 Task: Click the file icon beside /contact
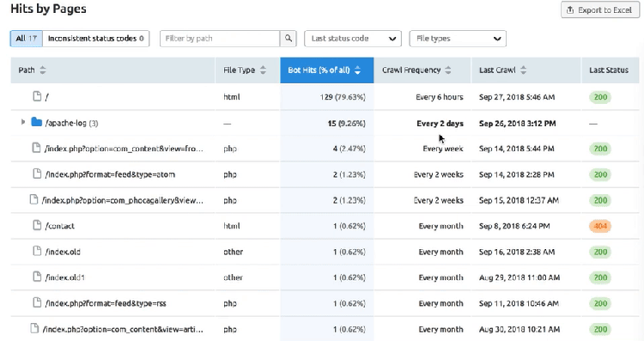pos(37,225)
